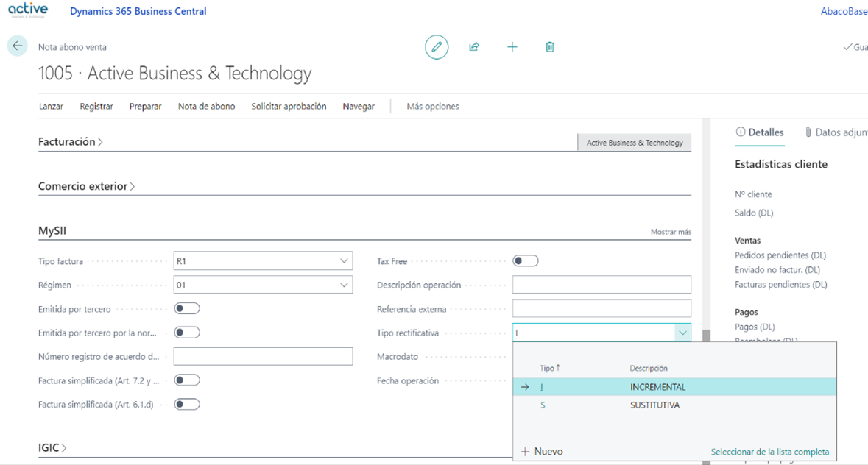Expand the IGIC section
The image size is (868, 465).
[52, 448]
